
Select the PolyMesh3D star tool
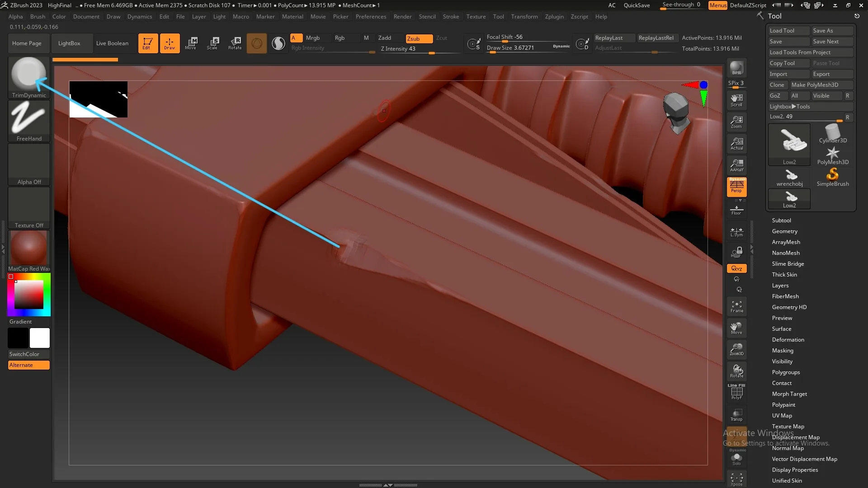833,155
